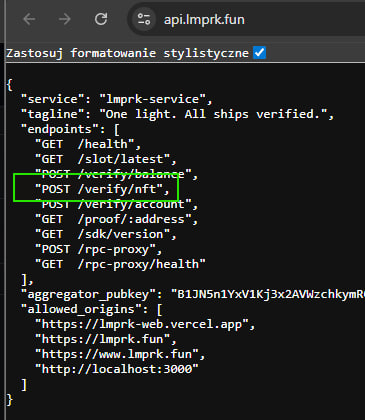Select the "GET /health" endpoint line
The height and width of the screenshot is (420, 365).
[88, 144]
